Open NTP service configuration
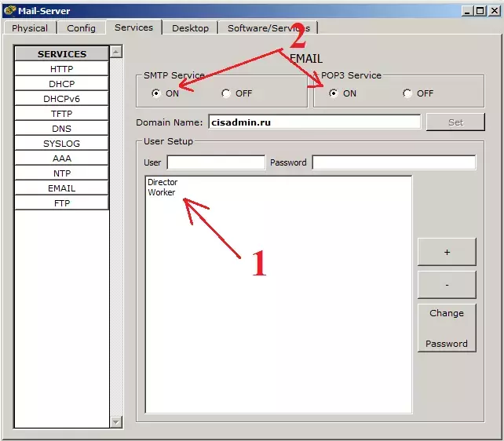The height and width of the screenshot is (441, 504). coord(62,173)
